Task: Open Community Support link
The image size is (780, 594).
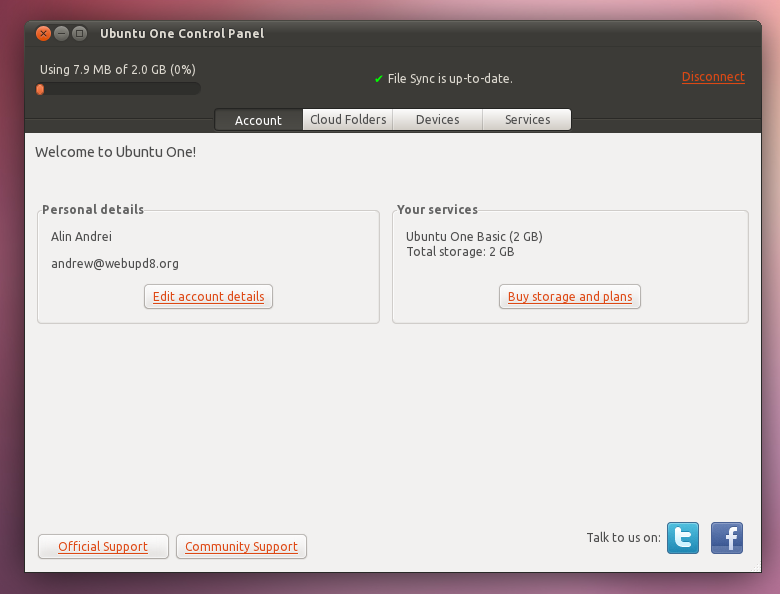Action: point(241,546)
